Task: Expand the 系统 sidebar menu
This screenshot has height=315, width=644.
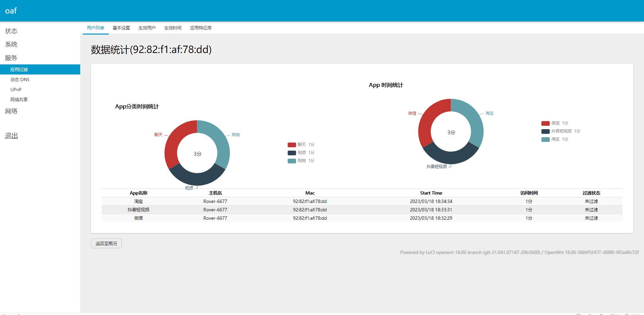Action: 11,44
